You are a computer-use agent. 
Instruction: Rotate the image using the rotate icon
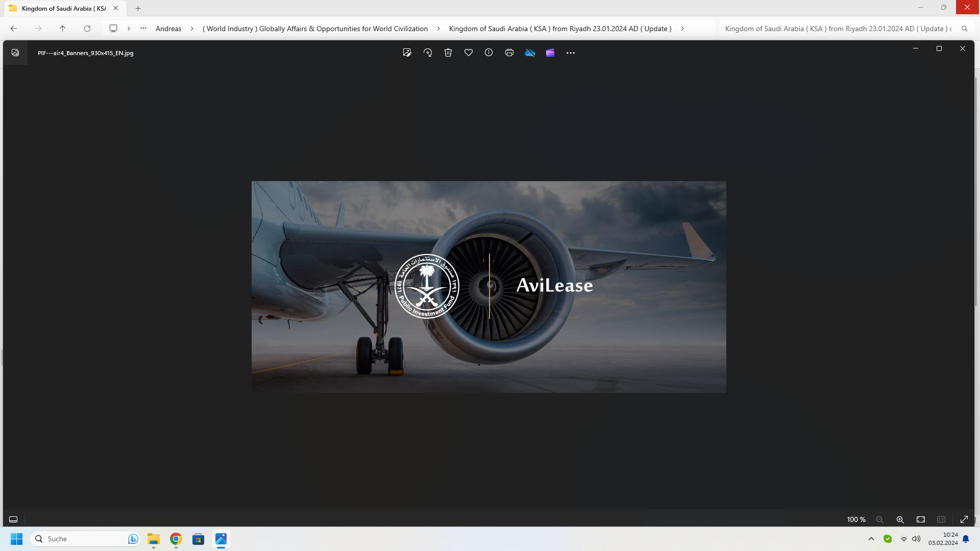click(428, 53)
